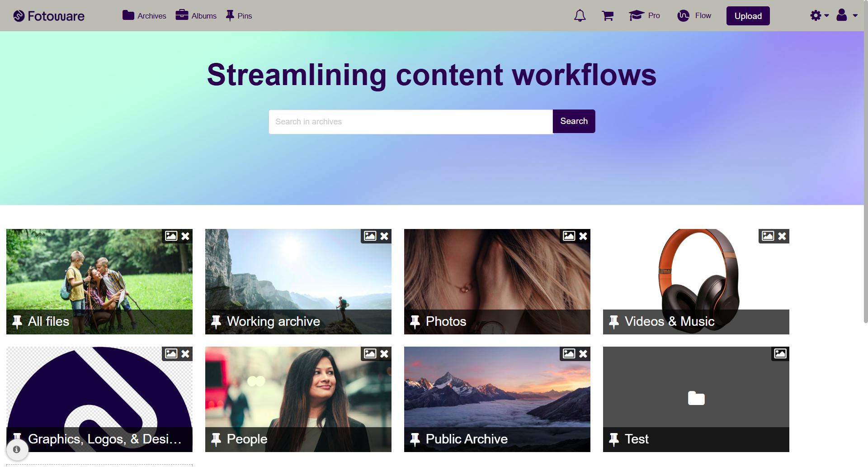Open Fotoware Pro graduation cap link
This screenshot has height=467, width=868.
click(644, 16)
